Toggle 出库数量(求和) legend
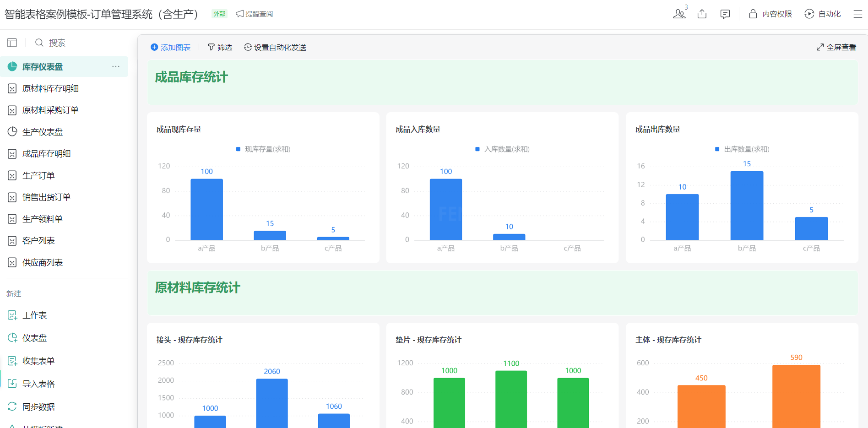Image resolution: width=868 pixels, height=428 pixels. [742, 149]
